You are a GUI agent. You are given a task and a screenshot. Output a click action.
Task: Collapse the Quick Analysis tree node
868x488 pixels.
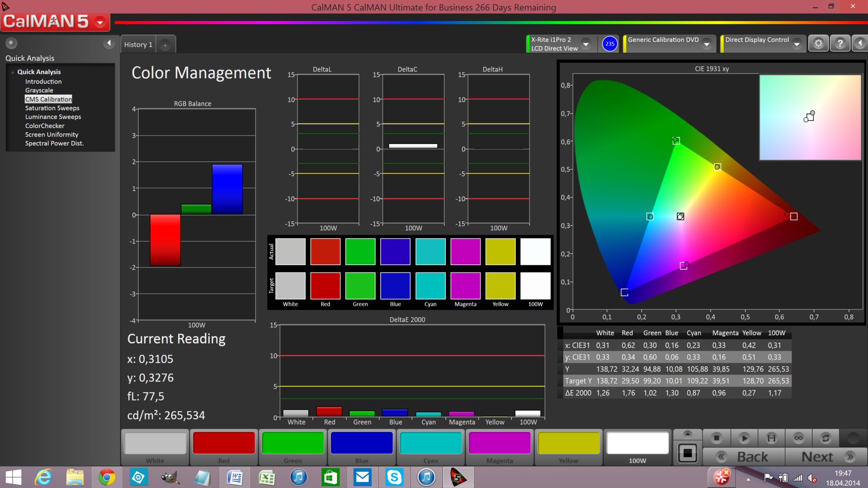(13, 72)
